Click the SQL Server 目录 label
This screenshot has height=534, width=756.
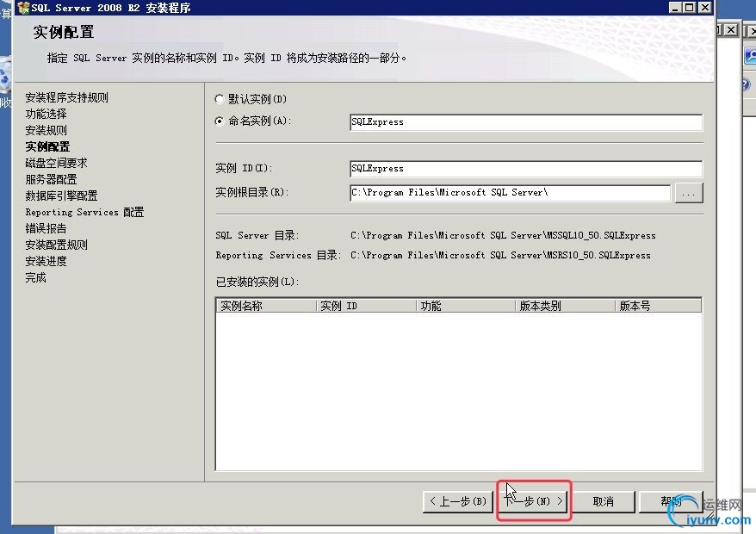[257, 235]
